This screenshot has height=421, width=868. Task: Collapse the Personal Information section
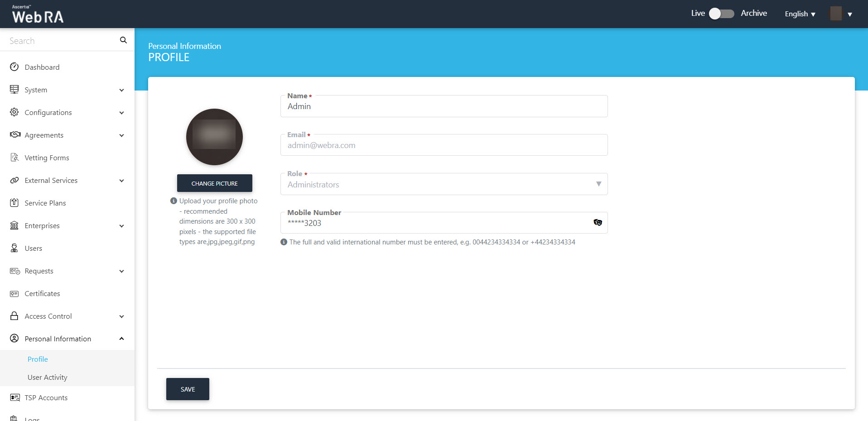tap(121, 339)
